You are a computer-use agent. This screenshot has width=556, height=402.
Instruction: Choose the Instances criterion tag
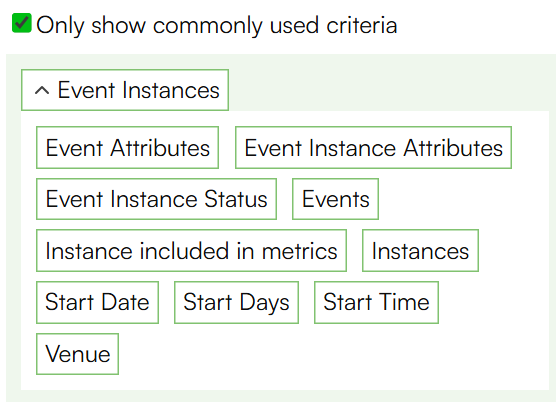point(420,251)
